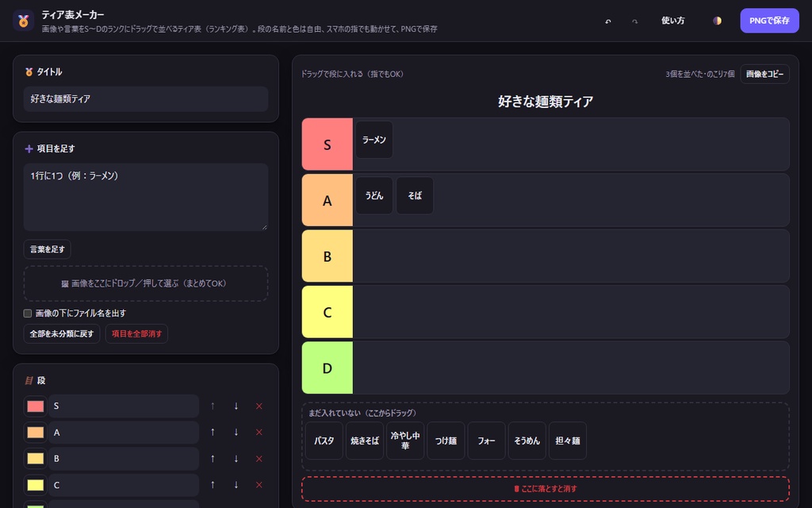
Task: Open color swatch for tier S
Action: pyautogui.click(x=35, y=406)
